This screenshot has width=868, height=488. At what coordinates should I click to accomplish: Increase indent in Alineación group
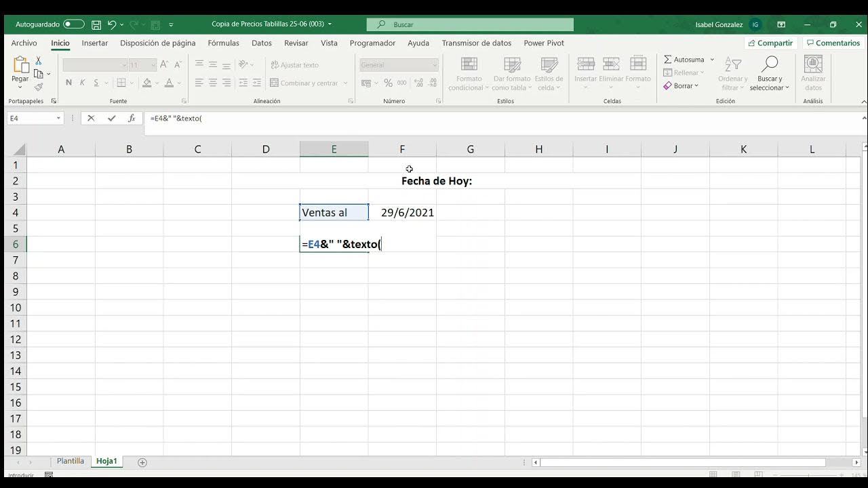(x=258, y=83)
